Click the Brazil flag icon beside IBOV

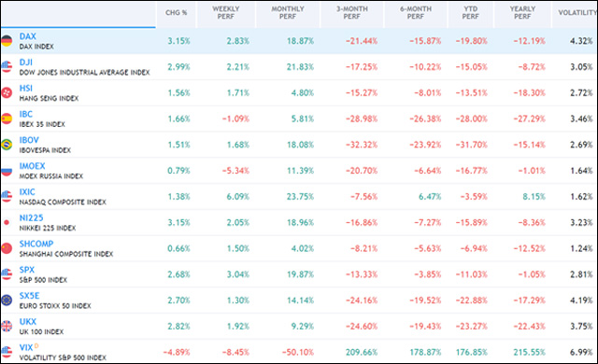(x=7, y=145)
